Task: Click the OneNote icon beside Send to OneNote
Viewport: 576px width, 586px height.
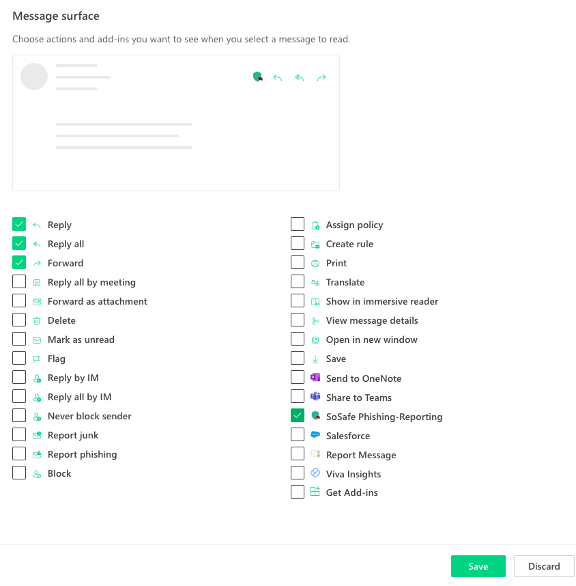Action: click(315, 377)
